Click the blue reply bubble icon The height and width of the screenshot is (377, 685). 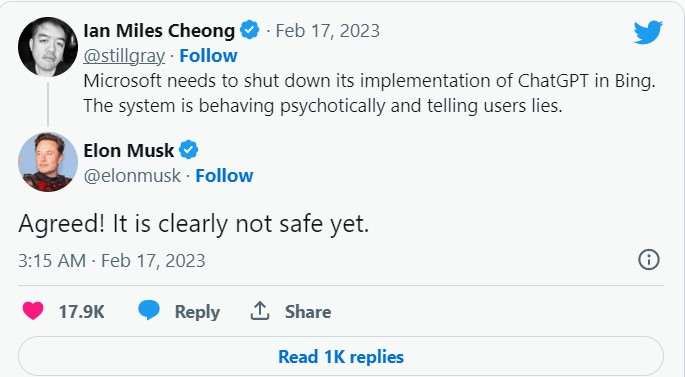click(149, 311)
